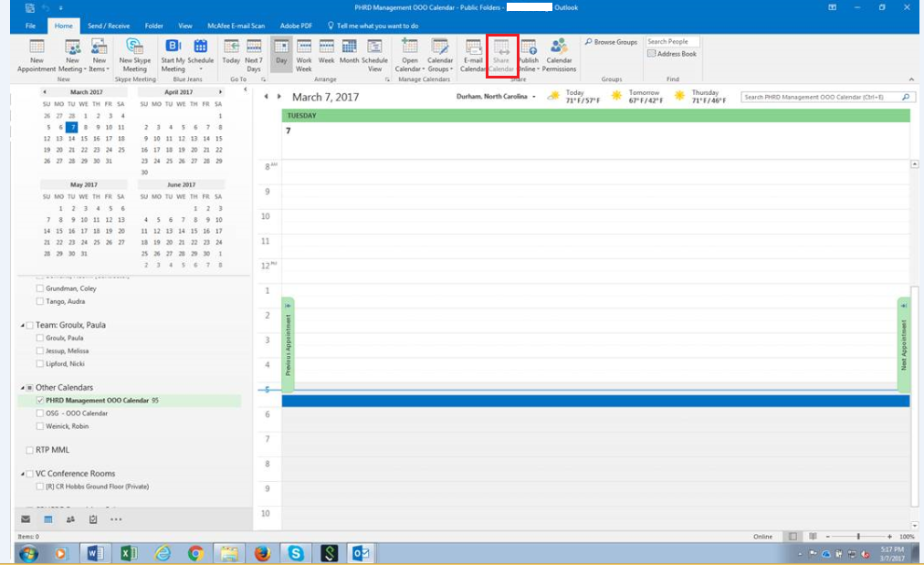Image resolution: width=924 pixels, height=565 pixels.
Task: Check the Tango, Audra calendar checkbox
Action: click(39, 301)
